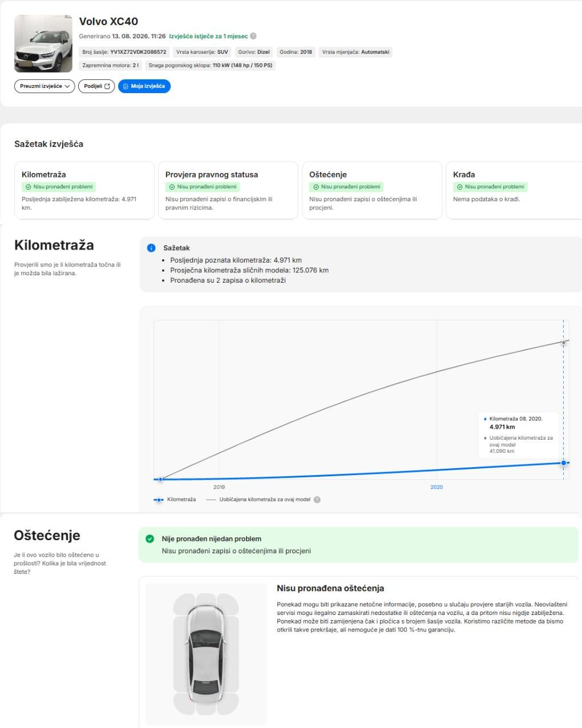
Task: Toggle the blue Kilometraža series in the chart legend
Action: point(175,500)
